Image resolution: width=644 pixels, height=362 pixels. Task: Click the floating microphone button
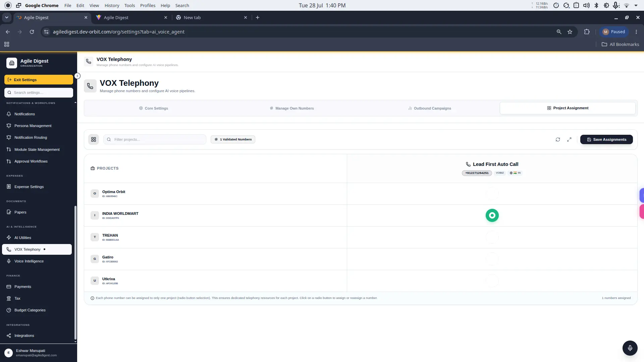[x=630, y=348]
